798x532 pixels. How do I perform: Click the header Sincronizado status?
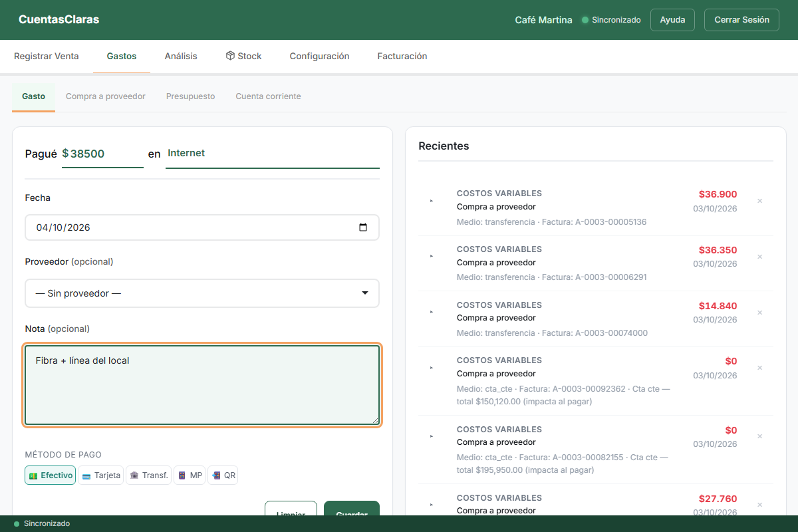click(x=611, y=20)
